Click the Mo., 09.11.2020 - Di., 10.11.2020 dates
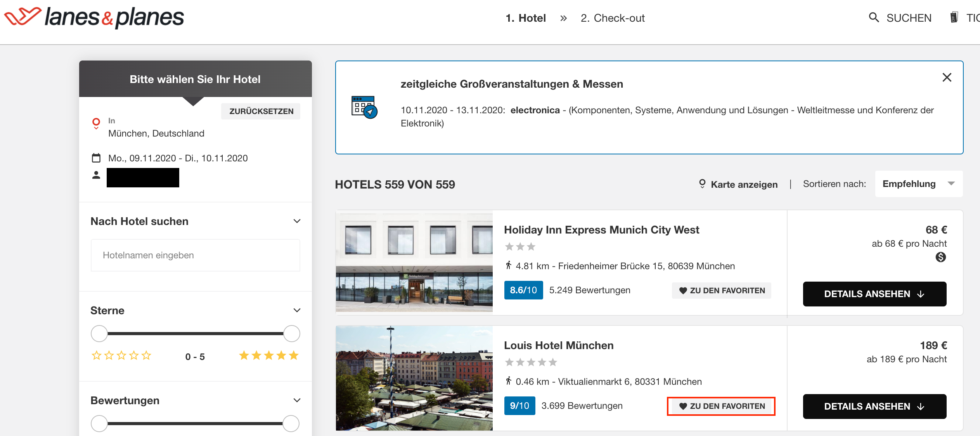This screenshot has height=436, width=980. coord(178,158)
